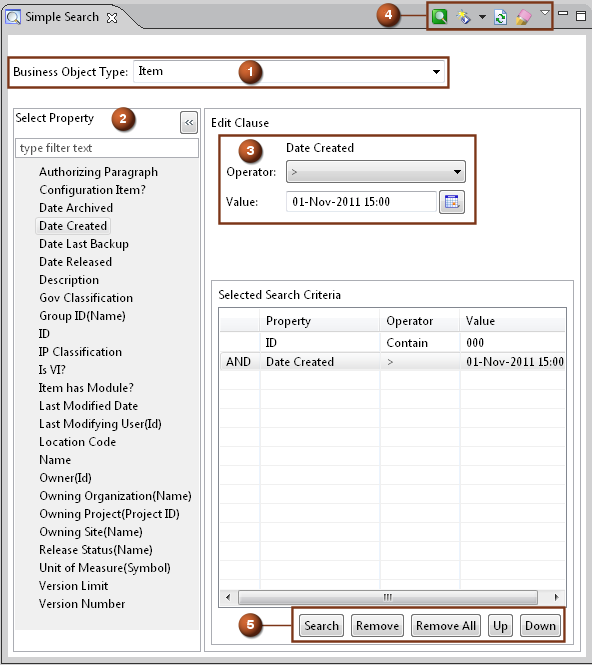592x665 pixels.
Task: Click the type filter text field
Action: click(x=107, y=148)
